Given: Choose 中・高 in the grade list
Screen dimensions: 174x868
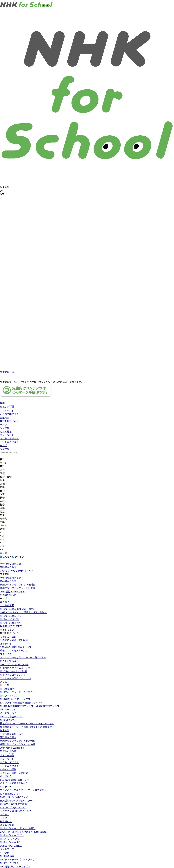Looking at the screenshot, I should [3, 553].
